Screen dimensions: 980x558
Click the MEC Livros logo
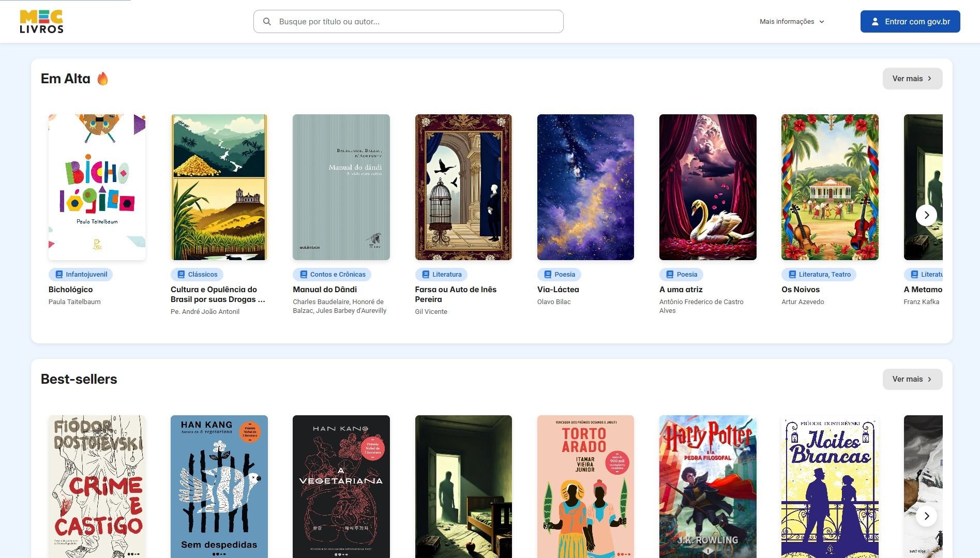point(41,22)
